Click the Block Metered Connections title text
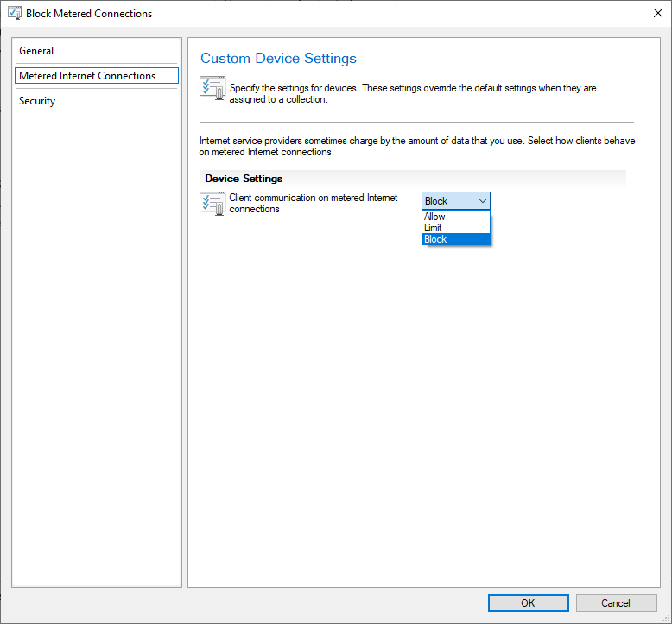This screenshot has height=624, width=672. point(89,14)
